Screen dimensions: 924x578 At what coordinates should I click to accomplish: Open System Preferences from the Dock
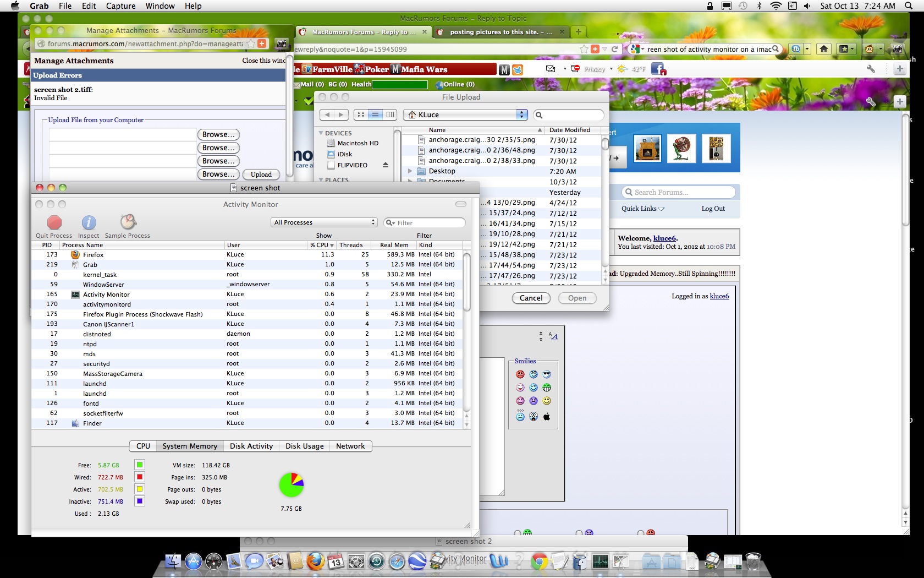356,561
